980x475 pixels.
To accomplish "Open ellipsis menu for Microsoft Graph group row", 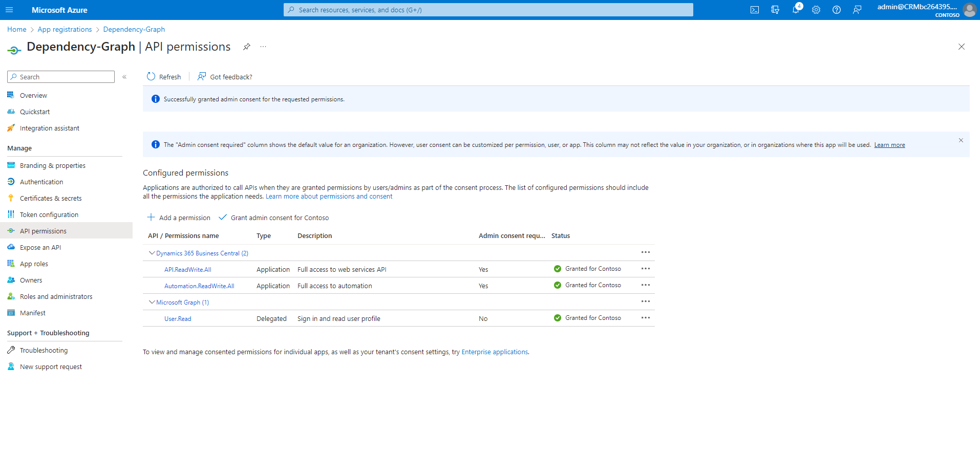I will [x=646, y=301].
